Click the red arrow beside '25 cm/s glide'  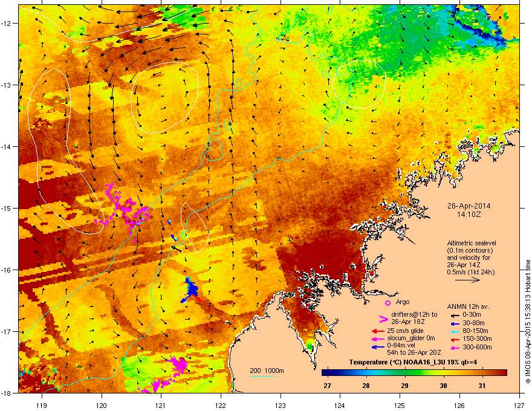[x=378, y=331]
